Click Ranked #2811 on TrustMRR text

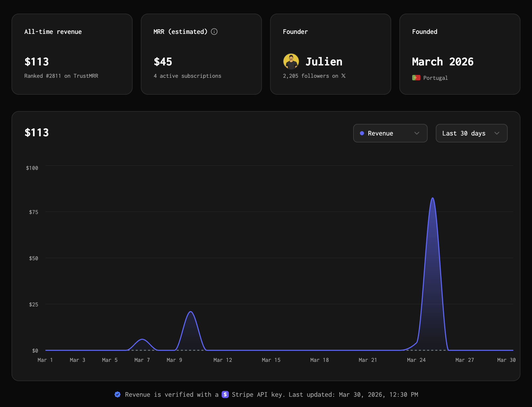pos(61,76)
